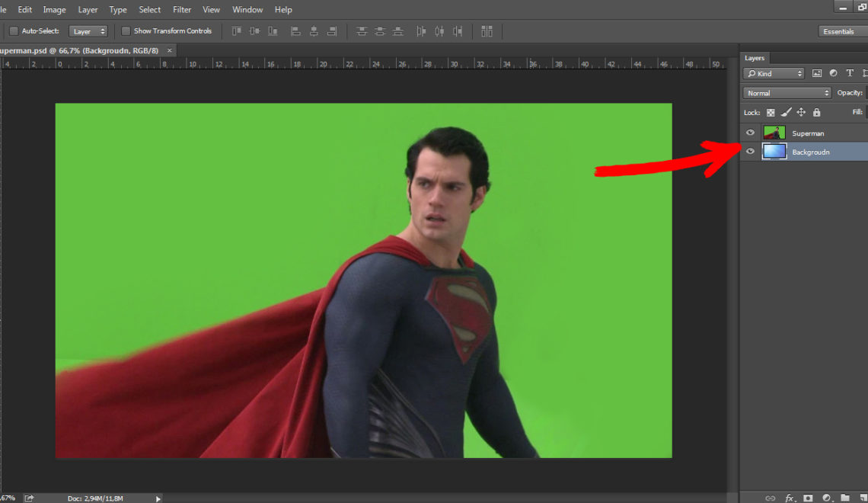Toggle lock position icon

801,113
